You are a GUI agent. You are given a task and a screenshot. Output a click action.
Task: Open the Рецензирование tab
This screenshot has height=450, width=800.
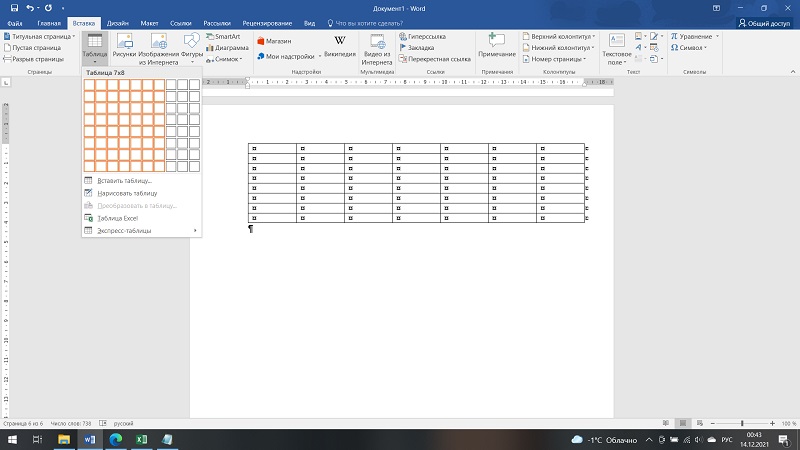[x=269, y=21]
